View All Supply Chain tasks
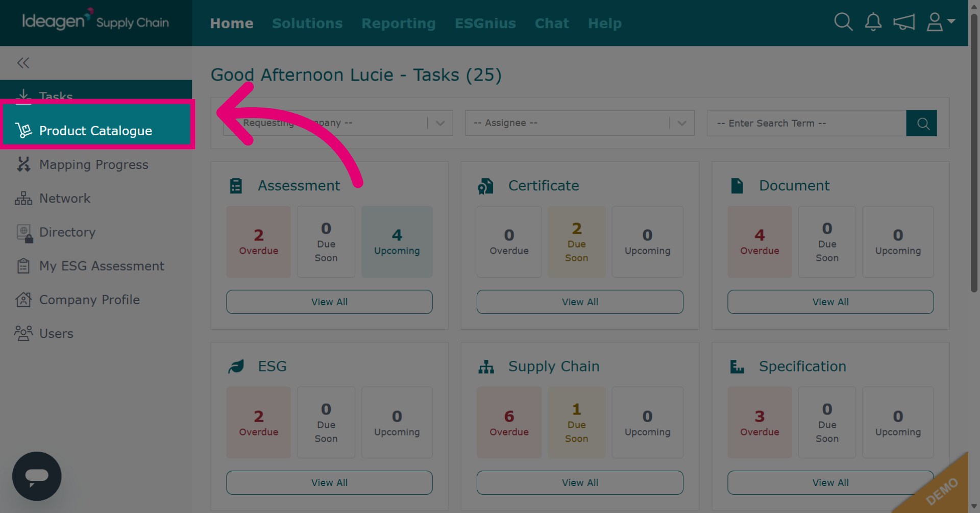Screen dimensions: 980x513 [x=580, y=482]
